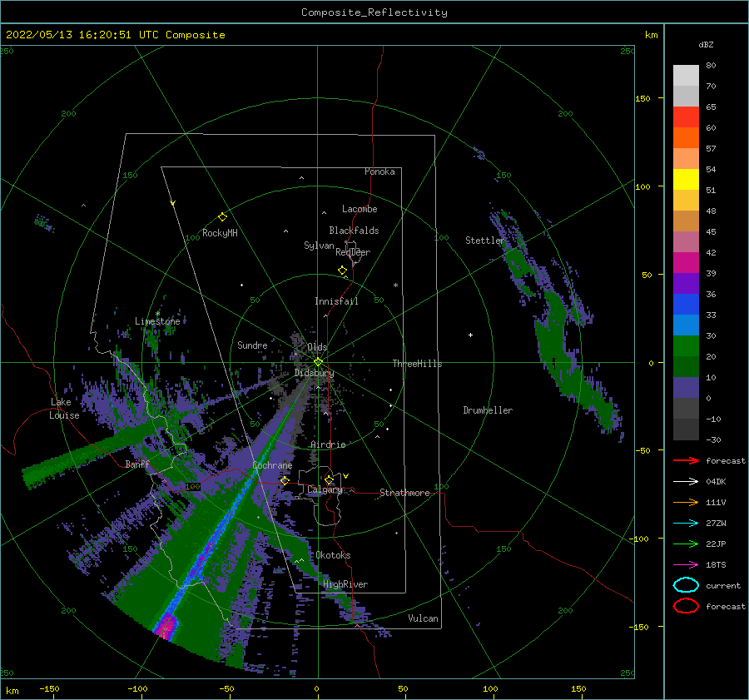Click the Drumheller label on the map
Image resolution: width=749 pixels, height=700 pixels.
[x=488, y=410]
